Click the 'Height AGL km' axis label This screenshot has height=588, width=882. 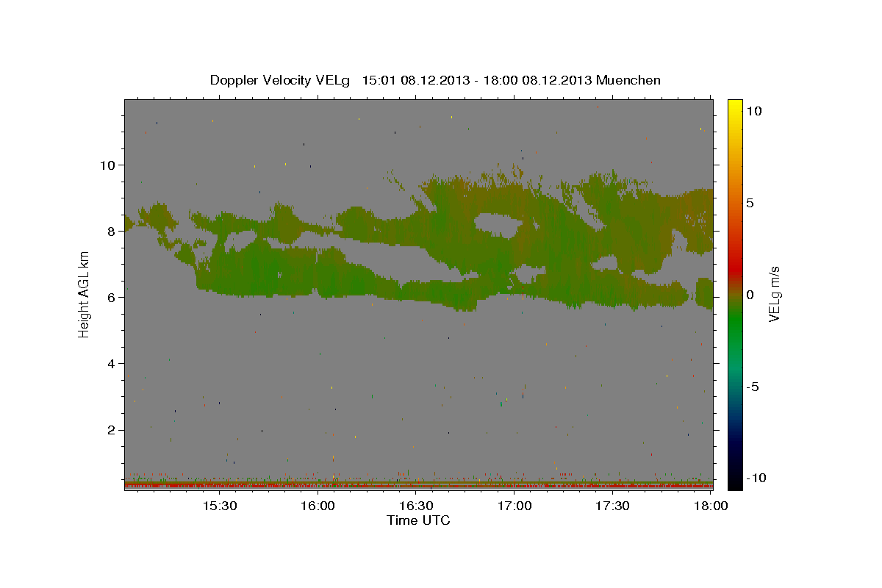tap(84, 294)
